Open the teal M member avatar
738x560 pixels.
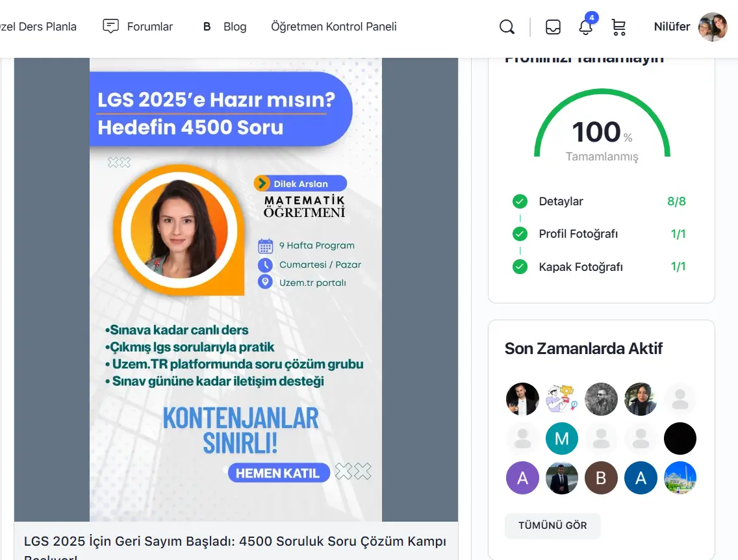(x=562, y=439)
